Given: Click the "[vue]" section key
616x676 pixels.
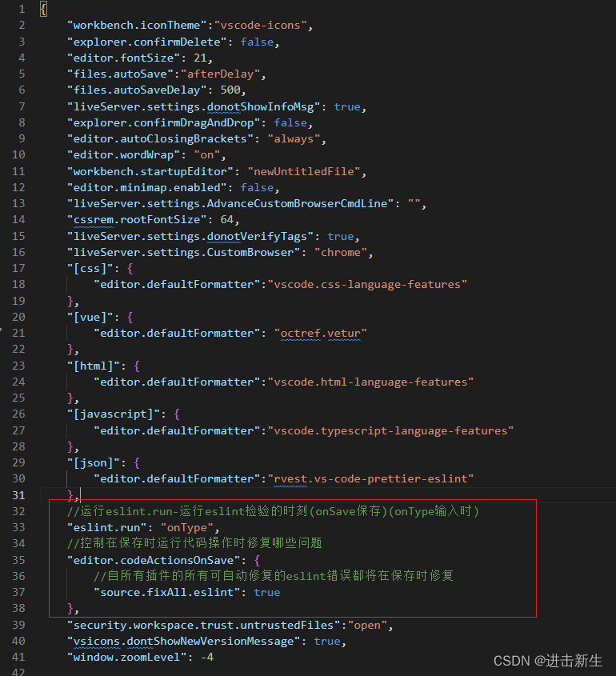Looking at the screenshot, I should 90,318.
